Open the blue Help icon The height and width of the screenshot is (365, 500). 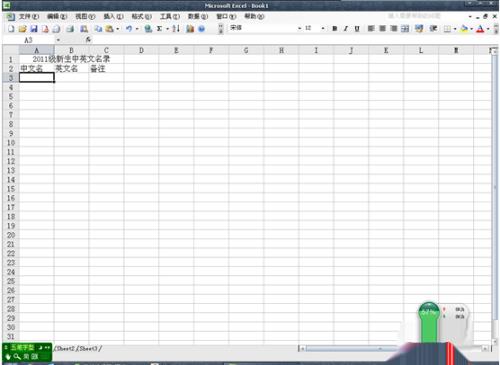pos(201,29)
